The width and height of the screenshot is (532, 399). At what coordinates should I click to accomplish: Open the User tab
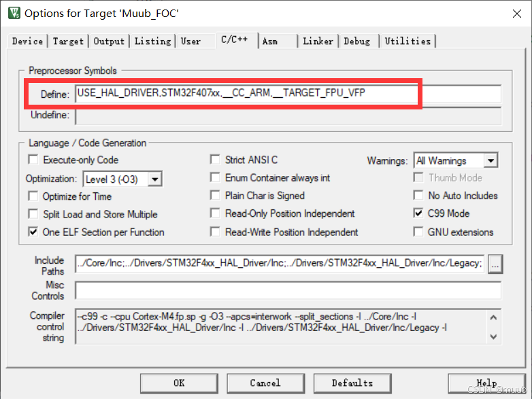click(x=190, y=41)
